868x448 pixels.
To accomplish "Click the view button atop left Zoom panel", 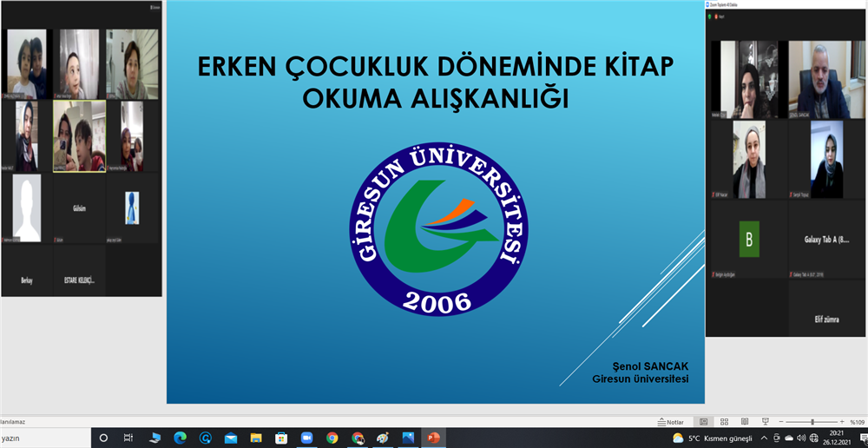I will pos(154,7).
